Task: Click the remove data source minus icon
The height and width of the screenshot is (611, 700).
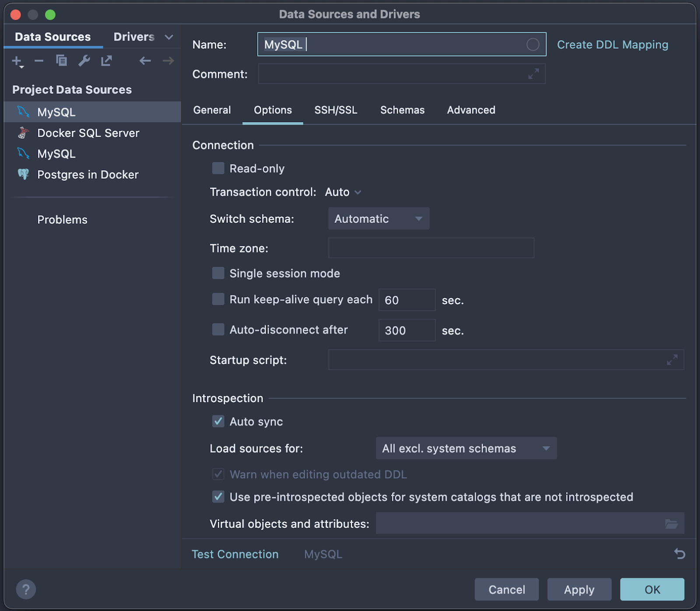Action: tap(39, 61)
